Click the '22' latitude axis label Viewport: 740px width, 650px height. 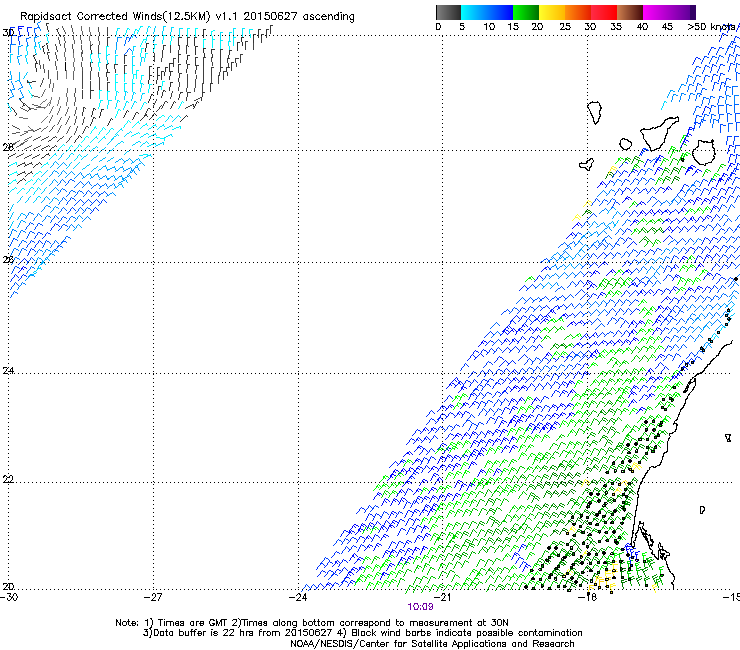click(x=8, y=479)
